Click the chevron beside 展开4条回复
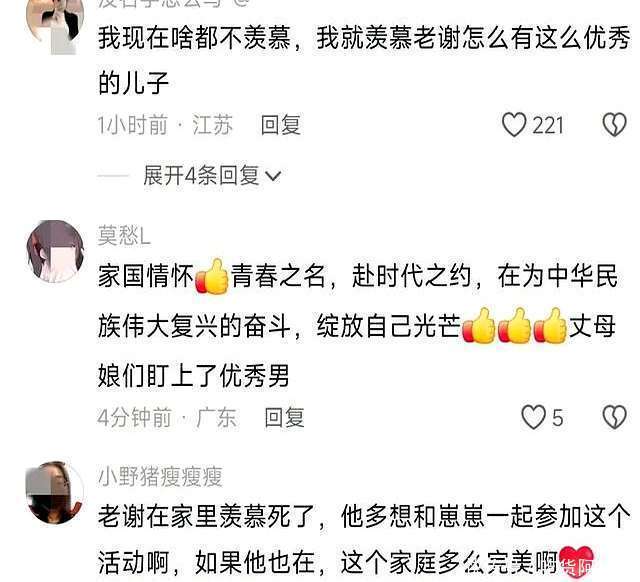 pos(273,176)
